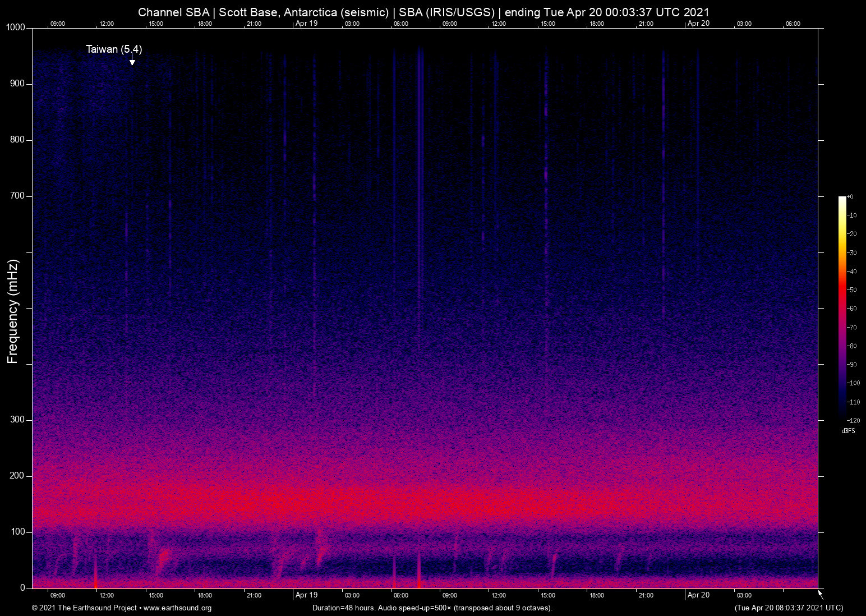866x616 pixels.
Task: Click the 700 tick label on frequency axis
Action: pos(17,196)
